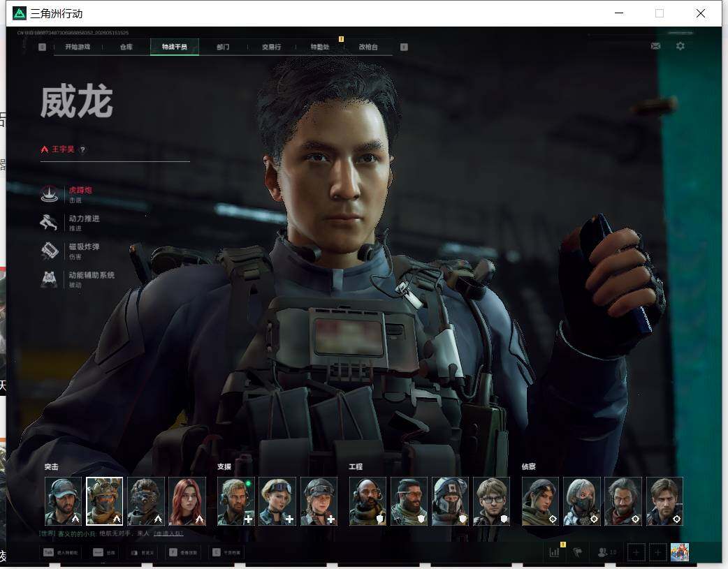Click the second empty squad slot plus
Image resolution: width=728 pixels, height=569 pixels.
tap(657, 552)
